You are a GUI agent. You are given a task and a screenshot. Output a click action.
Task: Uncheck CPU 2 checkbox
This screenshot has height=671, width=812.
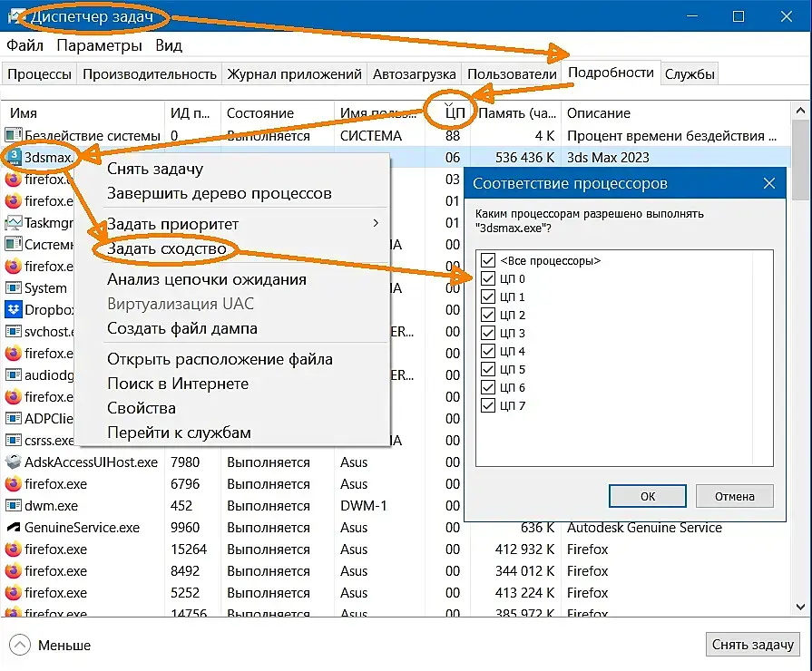point(488,315)
